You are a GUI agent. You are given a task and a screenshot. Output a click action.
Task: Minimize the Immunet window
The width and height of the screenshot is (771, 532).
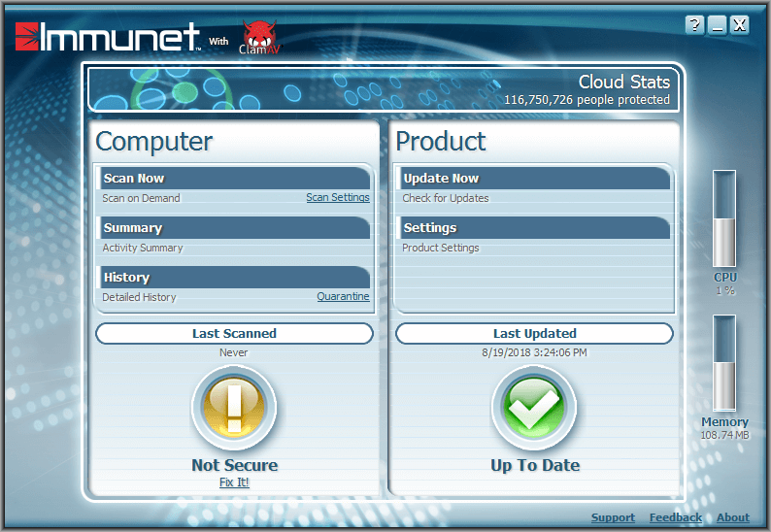coord(718,25)
